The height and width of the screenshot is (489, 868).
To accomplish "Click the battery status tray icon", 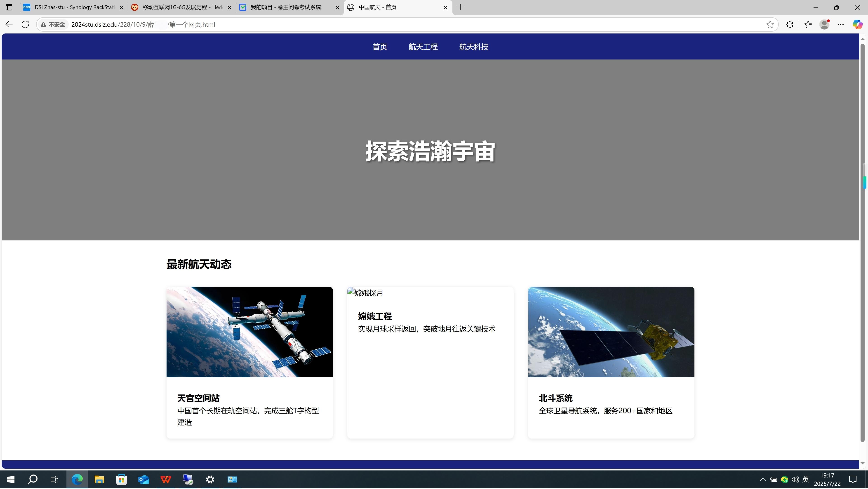I will click(x=774, y=480).
